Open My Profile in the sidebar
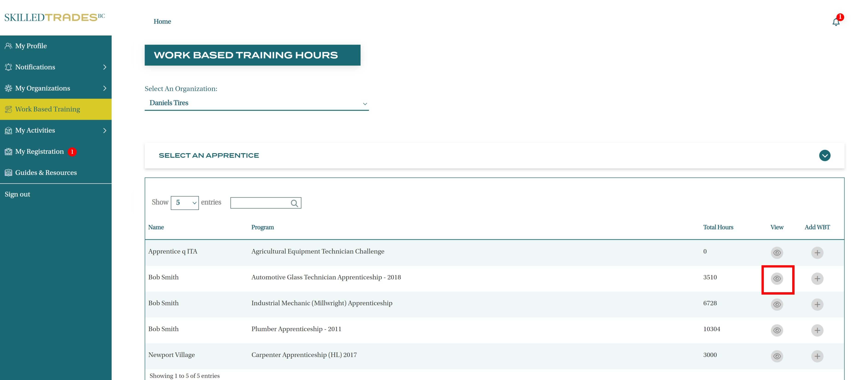Viewport: 868px width, 380px height. point(31,46)
